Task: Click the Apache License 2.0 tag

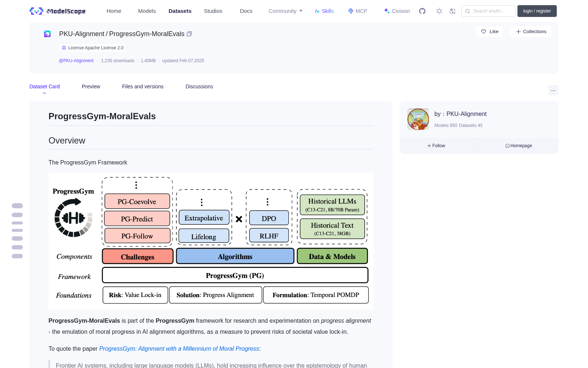Action: tap(92, 48)
